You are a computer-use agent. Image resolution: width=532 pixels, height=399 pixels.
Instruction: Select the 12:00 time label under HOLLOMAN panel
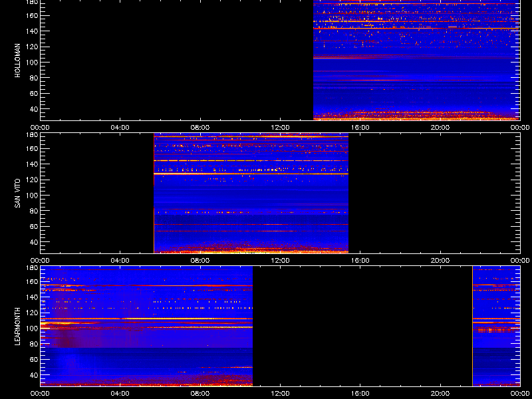tap(280, 128)
